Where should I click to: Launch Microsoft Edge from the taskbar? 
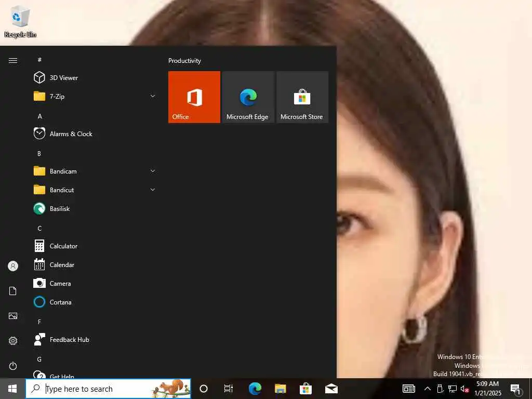255,389
